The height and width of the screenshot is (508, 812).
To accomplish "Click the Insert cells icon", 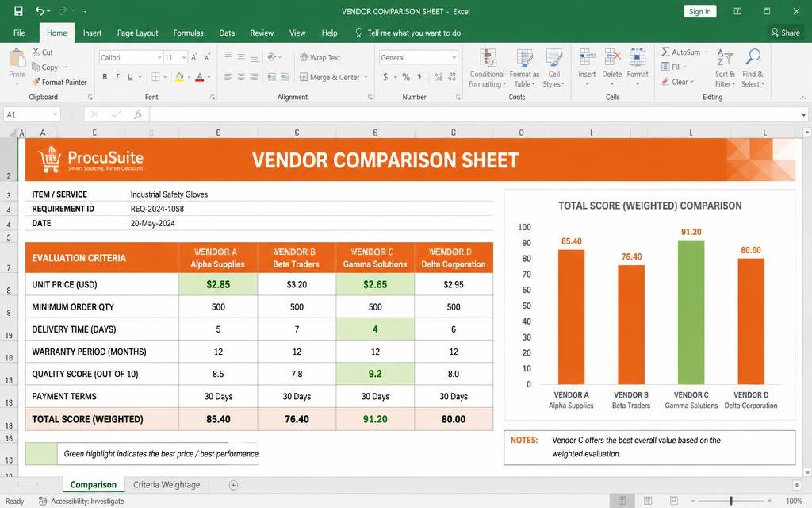I will 587,58.
